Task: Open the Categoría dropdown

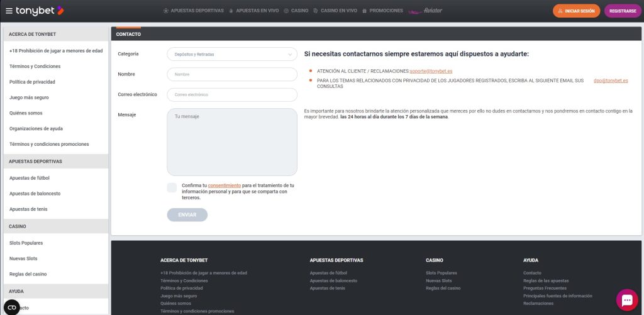Action: pos(232,54)
